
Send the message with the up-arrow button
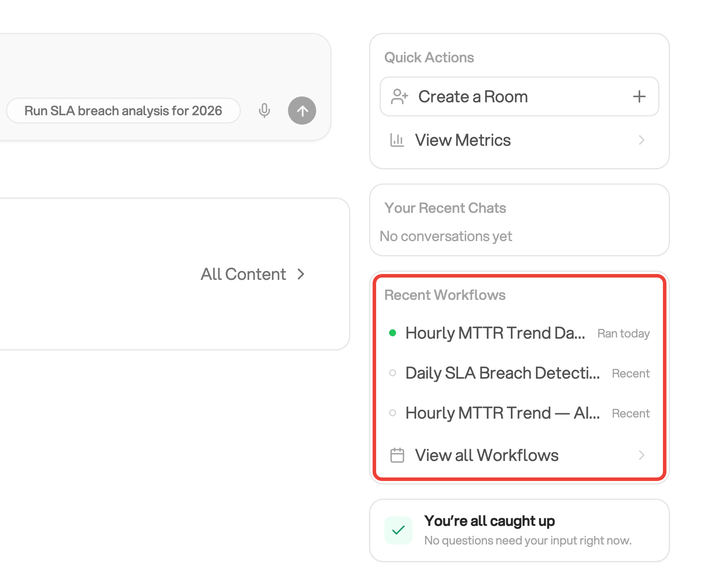click(x=302, y=111)
